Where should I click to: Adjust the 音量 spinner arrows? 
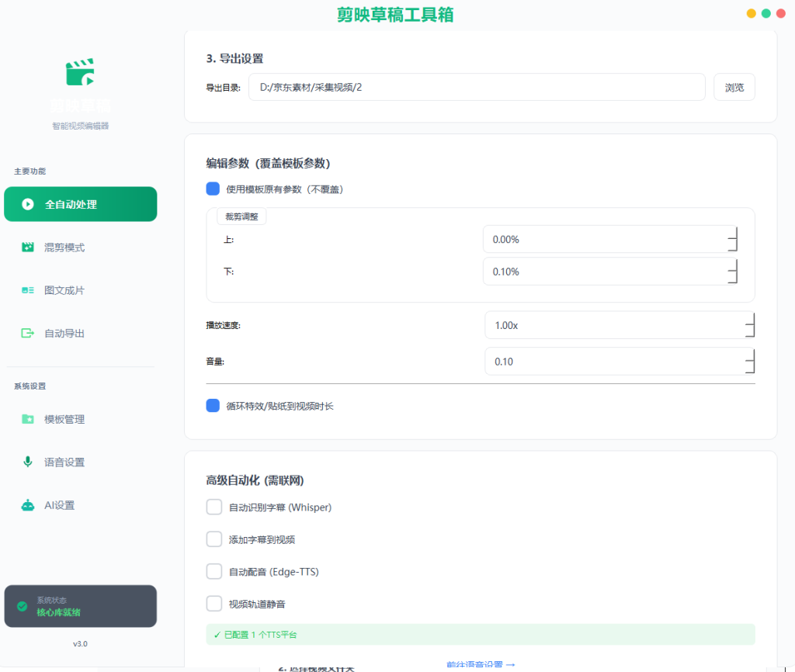coord(750,362)
